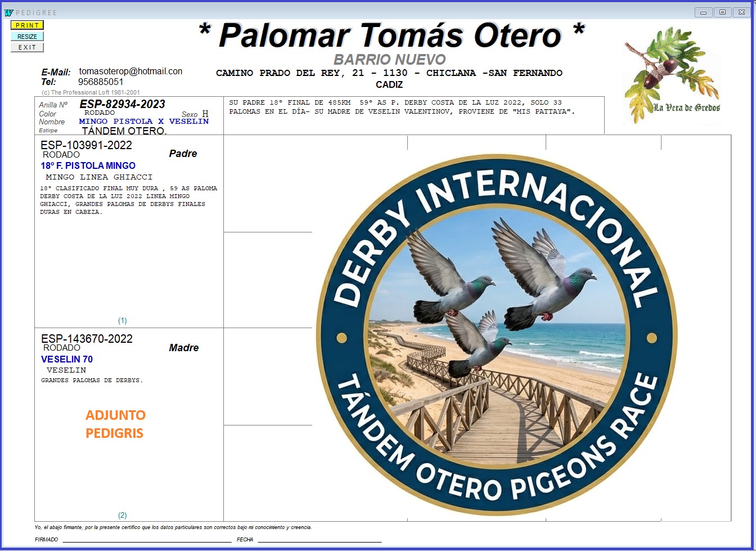Click the Professional Loft 1981-2001 copyright text
Viewport: 756px width, 551px height.
(x=91, y=92)
